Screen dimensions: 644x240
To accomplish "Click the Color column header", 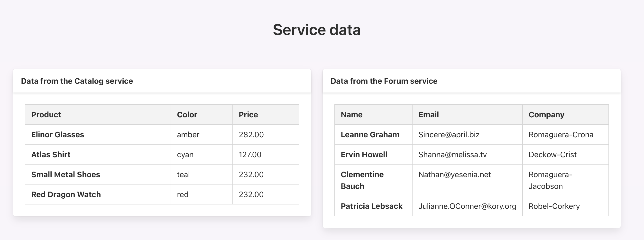I will (x=202, y=114).
